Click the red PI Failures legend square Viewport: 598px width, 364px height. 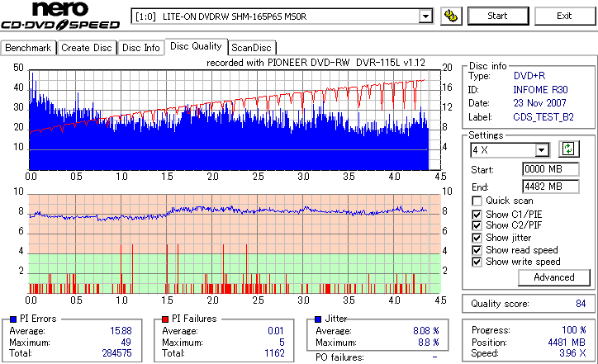tap(165, 319)
